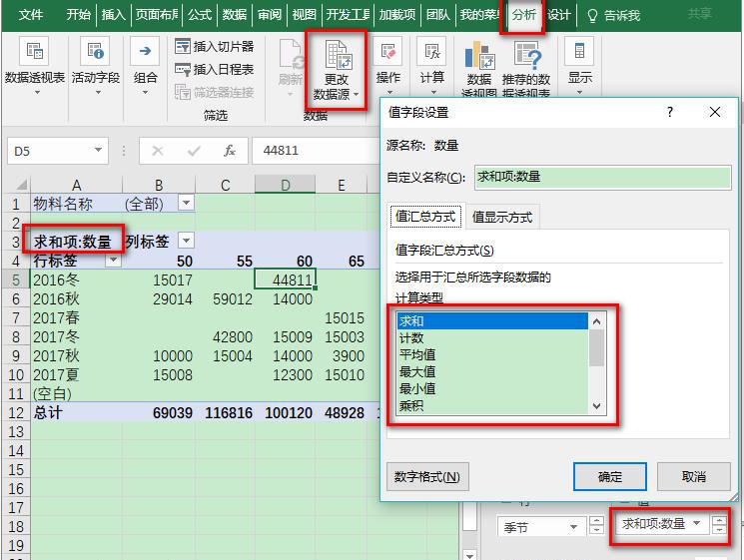Switch to the 数据 ribbon tab
The width and height of the screenshot is (744, 560).
235,15
